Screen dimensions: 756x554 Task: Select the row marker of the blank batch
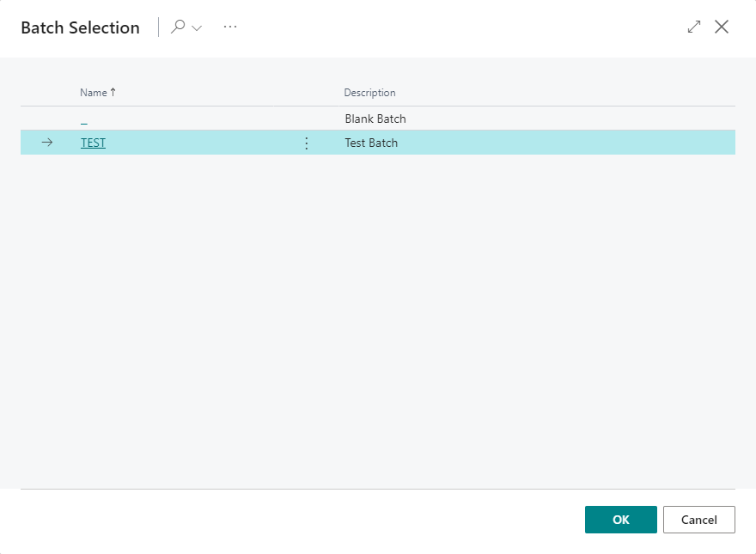tap(47, 119)
